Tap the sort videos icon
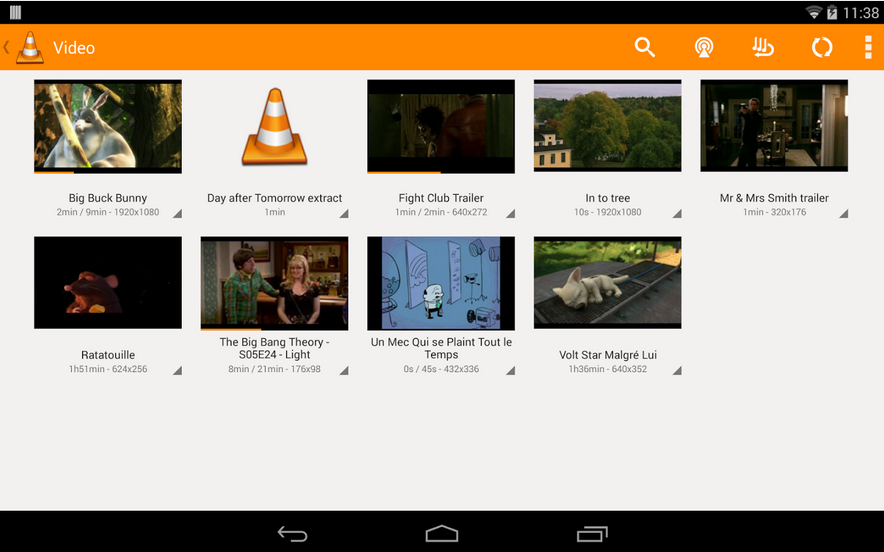Screen dimensions: 884x552 (763, 47)
